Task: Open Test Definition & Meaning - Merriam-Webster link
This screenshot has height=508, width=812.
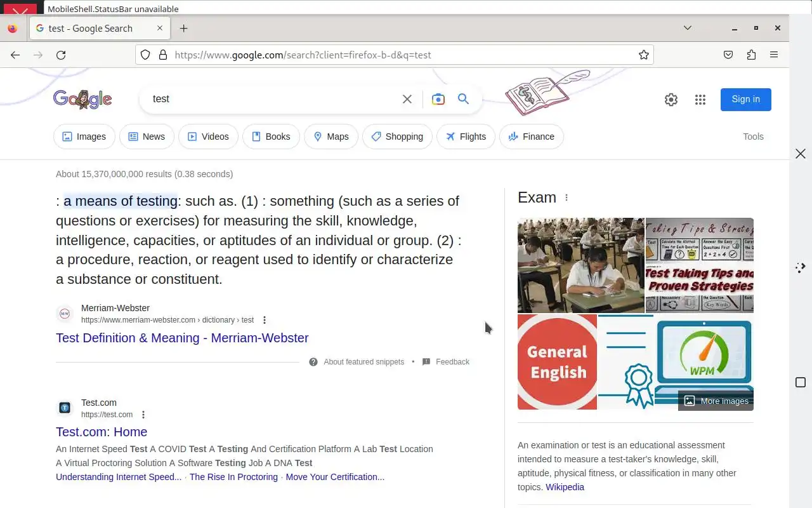Action: (x=182, y=338)
